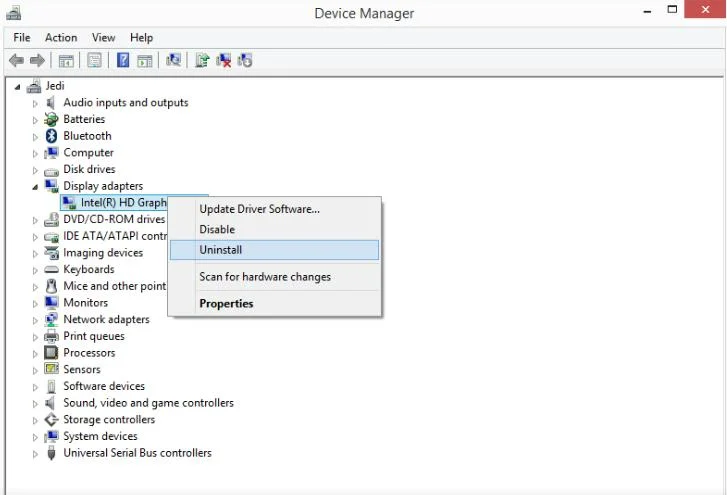Open the Action menu
Image resolution: width=727 pixels, height=495 pixels.
61,38
